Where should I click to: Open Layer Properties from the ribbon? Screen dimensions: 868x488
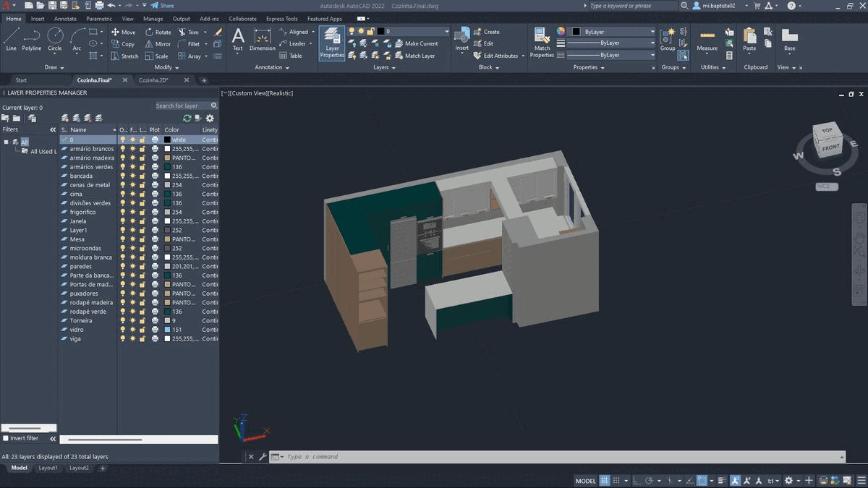[x=332, y=43]
